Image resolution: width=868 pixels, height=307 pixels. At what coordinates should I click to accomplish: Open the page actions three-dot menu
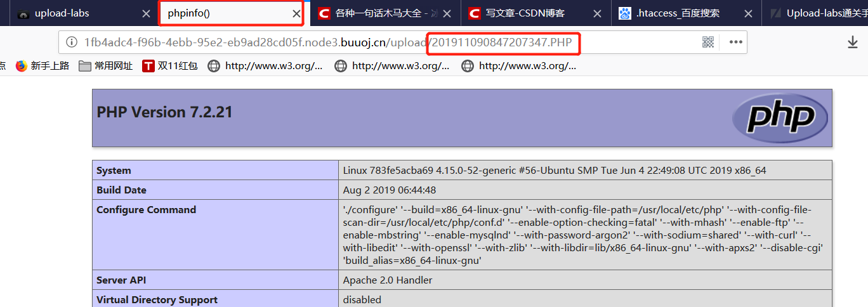[735, 42]
